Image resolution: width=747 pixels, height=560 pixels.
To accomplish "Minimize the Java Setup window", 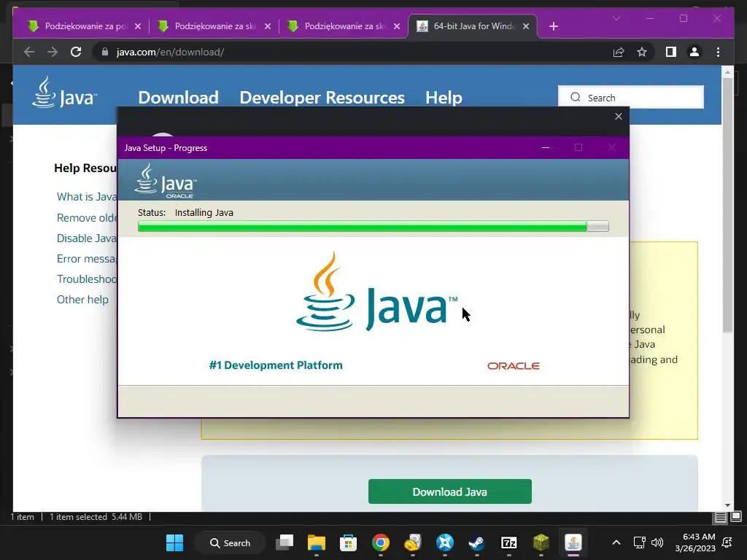I will tap(546, 147).
